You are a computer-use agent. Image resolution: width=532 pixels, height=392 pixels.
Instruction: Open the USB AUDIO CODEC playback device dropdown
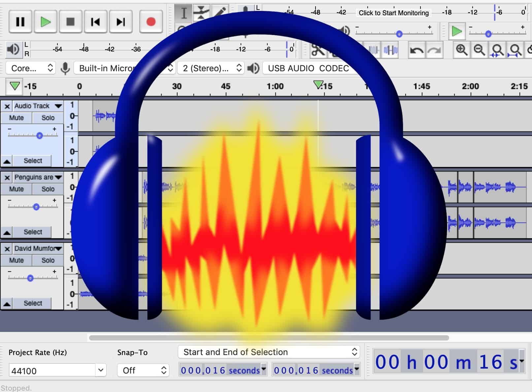[309, 68]
